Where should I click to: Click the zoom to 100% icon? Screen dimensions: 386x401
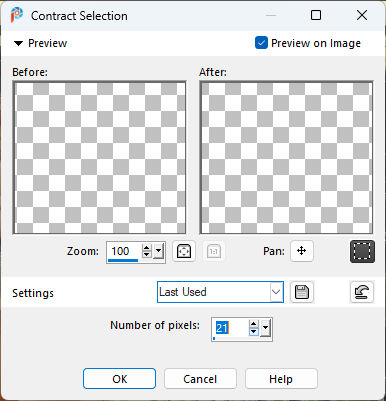[x=214, y=251]
